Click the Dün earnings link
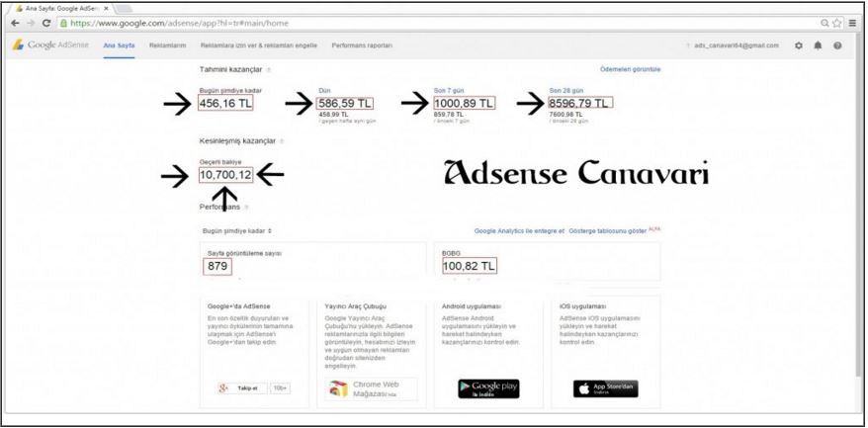The width and height of the screenshot is (868, 428). point(324,90)
